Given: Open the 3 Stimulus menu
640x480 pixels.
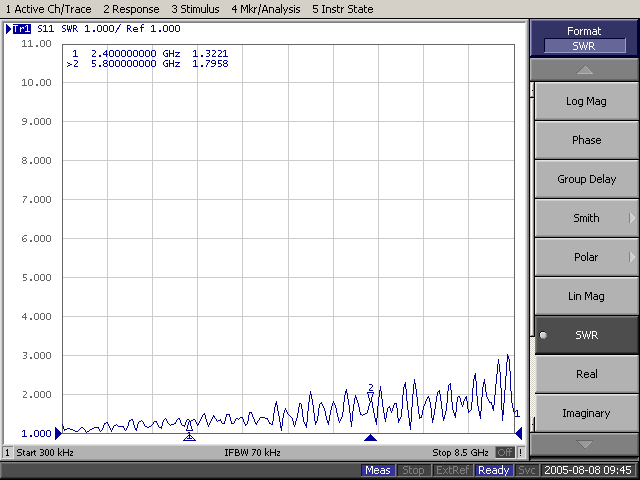Looking at the screenshot, I should click(195, 9).
